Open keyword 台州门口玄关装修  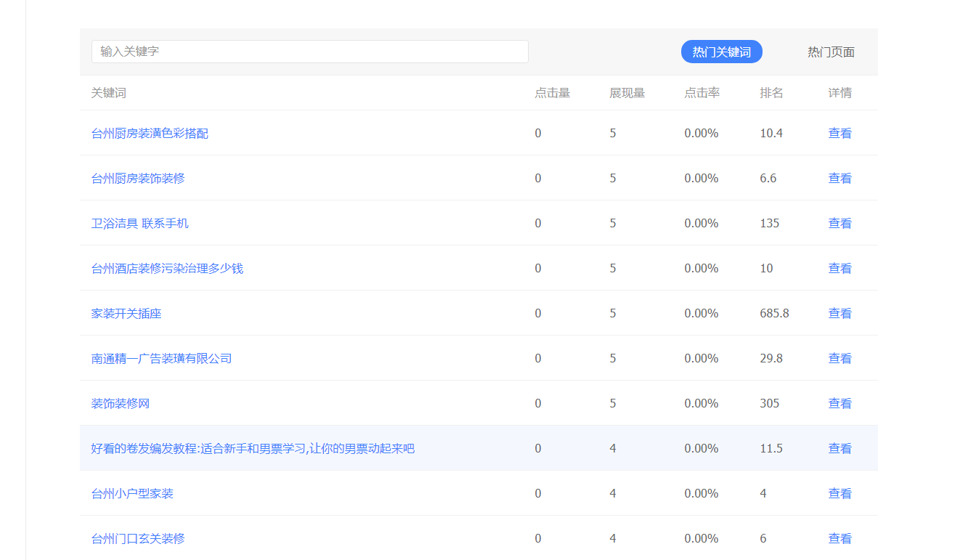pyautogui.click(x=139, y=538)
